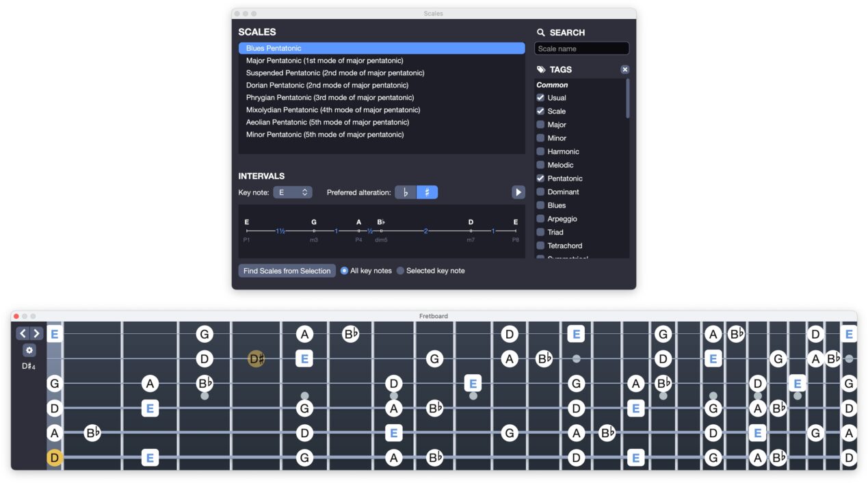The image size is (868, 483).
Task: Open the fretboard settings gear
Action: [29, 350]
